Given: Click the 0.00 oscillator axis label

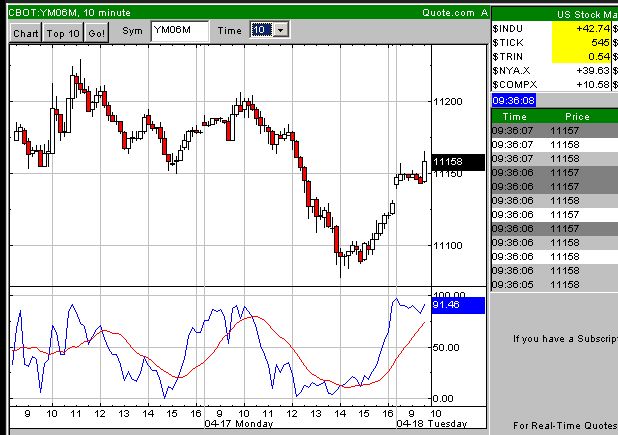Looking at the screenshot, I should 443,398.
